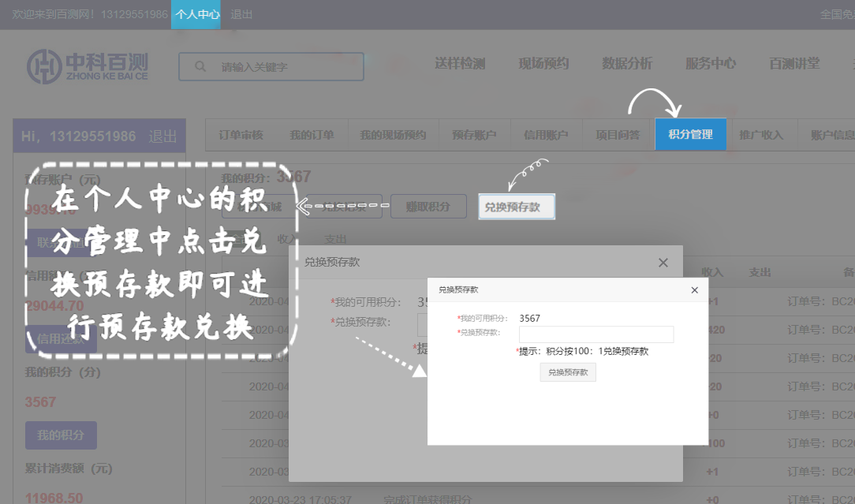
Task: Click the 兑换预存款 amount input field
Action: pyautogui.click(x=596, y=334)
